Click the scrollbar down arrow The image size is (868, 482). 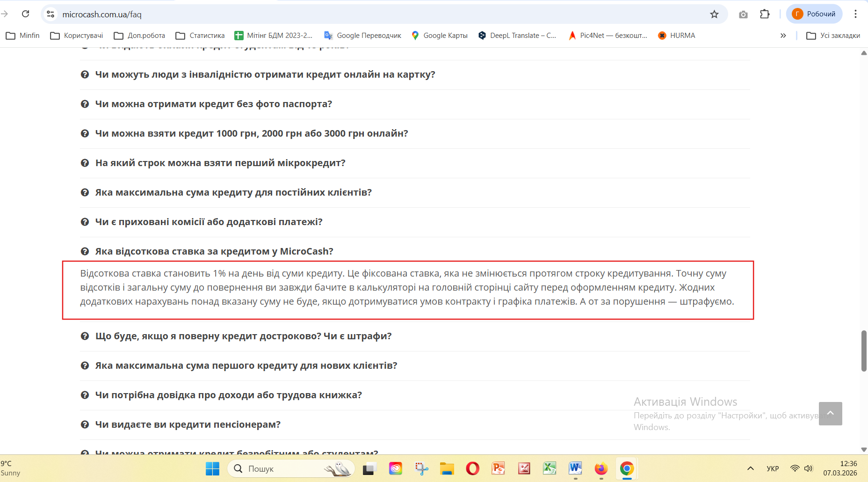(x=864, y=449)
